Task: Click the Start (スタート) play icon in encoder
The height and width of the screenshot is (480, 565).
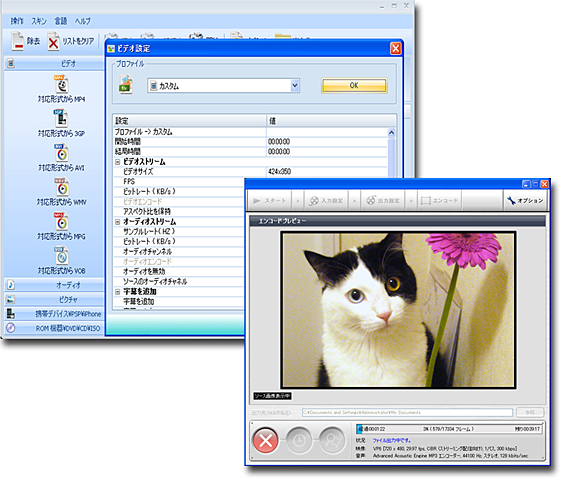Action: click(x=257, y=201)
